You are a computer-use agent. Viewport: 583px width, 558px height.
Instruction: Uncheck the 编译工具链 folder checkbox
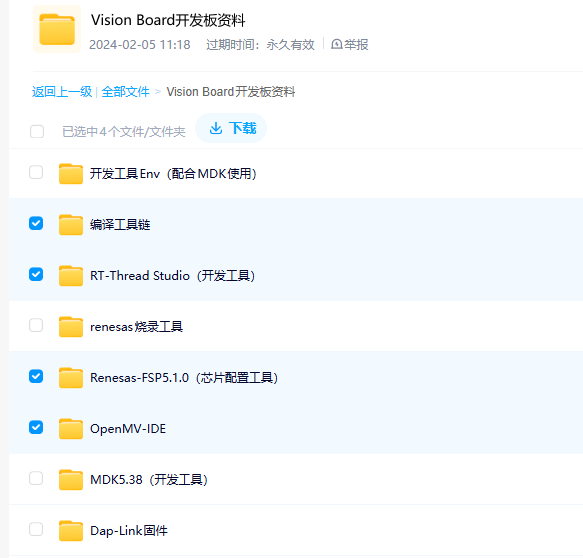[36, 223]
